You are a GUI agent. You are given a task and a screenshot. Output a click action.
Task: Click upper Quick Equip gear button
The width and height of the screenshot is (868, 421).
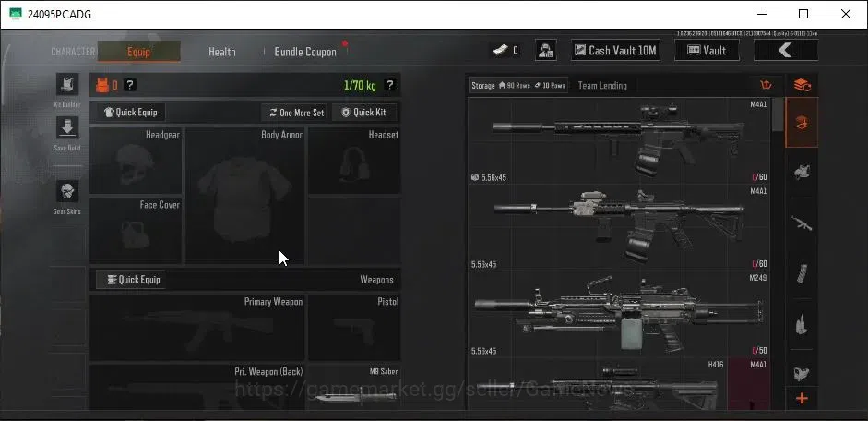click(131, 113)
